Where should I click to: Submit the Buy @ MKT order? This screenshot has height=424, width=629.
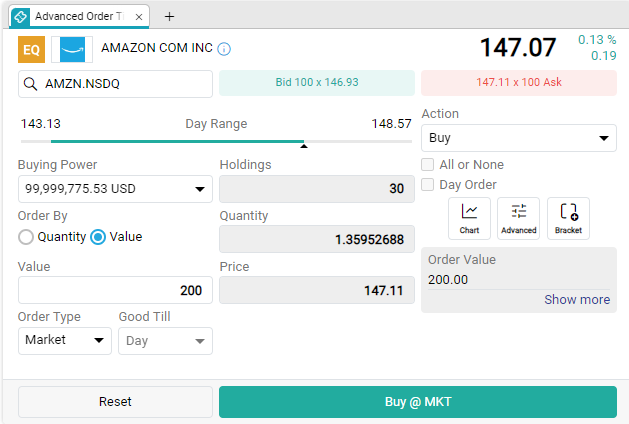(418, 402)
